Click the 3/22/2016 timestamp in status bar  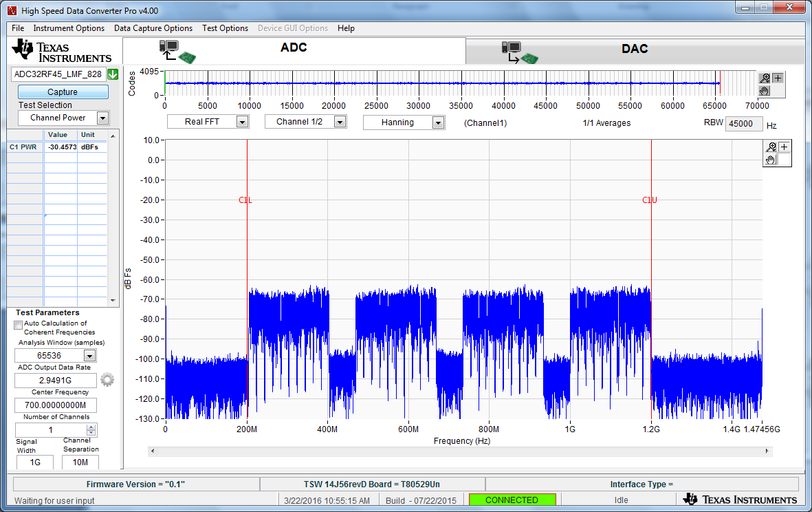pos(327,500)
